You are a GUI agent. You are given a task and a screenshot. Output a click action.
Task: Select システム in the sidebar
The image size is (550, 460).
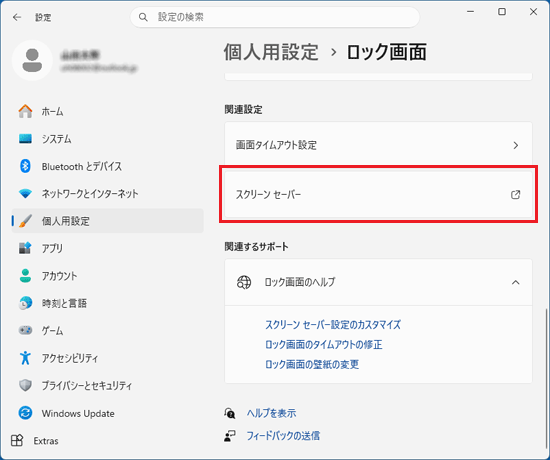tap(108, 139)
